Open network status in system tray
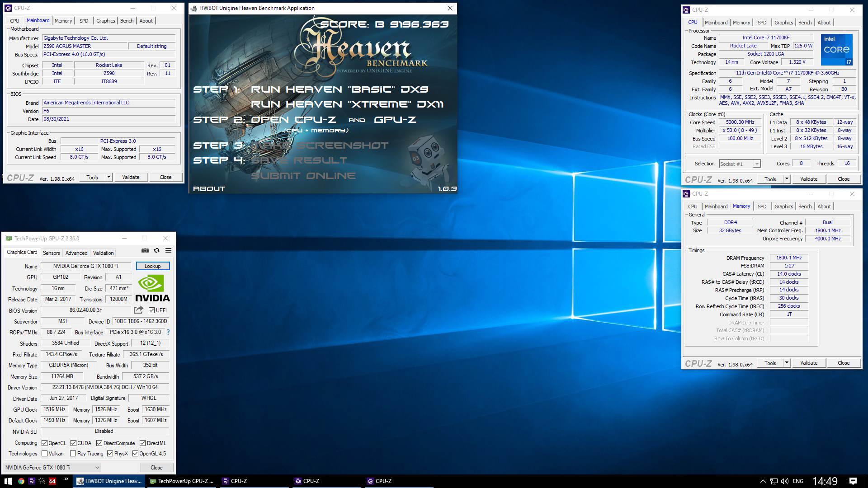This screenshot has height=488, width=868. 774,481
